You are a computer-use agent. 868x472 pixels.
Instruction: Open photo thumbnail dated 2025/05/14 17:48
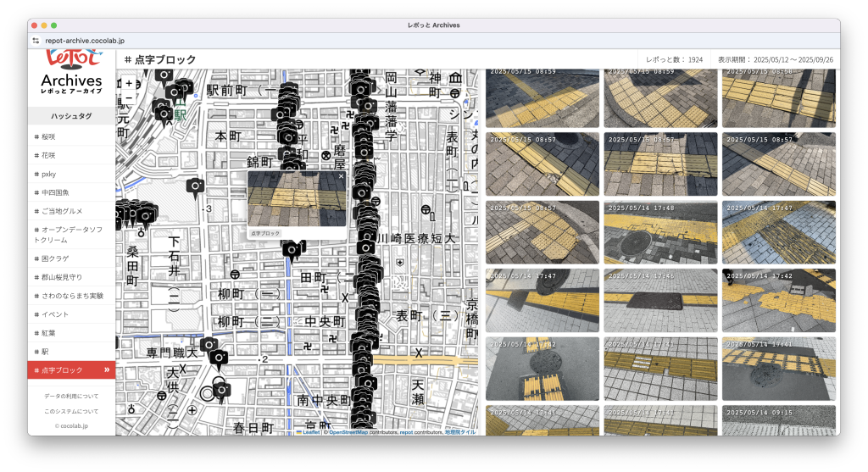[x=660, y=231]
